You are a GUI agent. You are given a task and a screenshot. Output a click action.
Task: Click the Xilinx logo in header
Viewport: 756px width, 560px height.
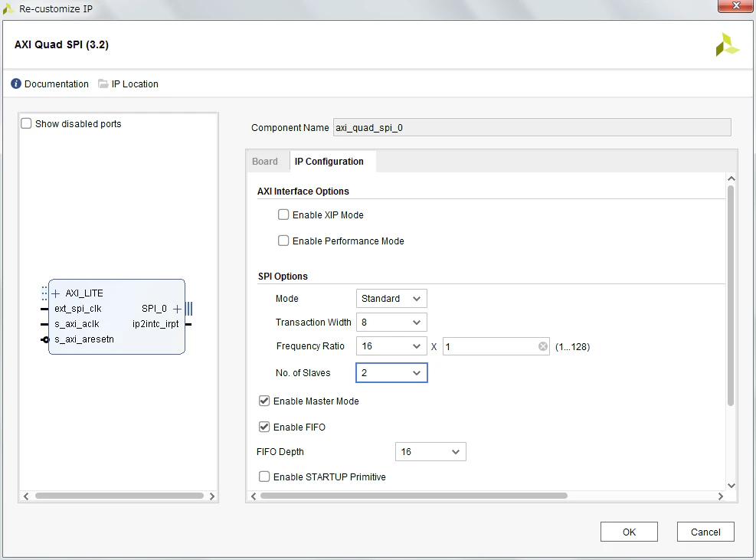click(727, 44)
